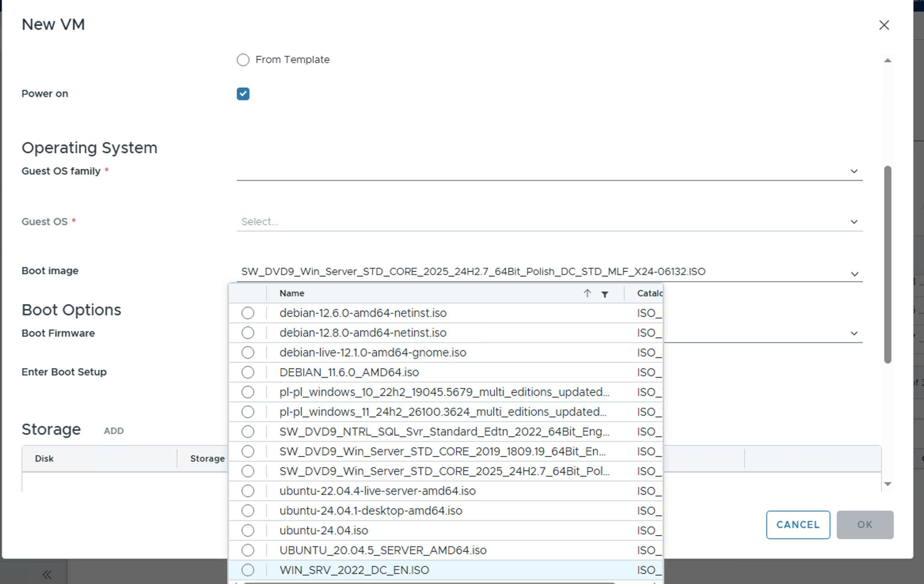Click ADD next to Storage
The width and height of the screenshot is (924, 584).
(x=114, y=431)
